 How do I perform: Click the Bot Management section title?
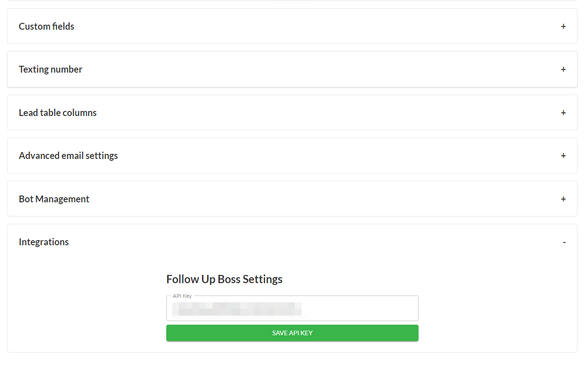coord(54,199)
